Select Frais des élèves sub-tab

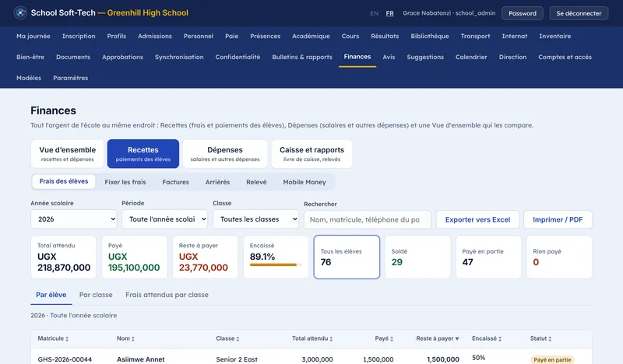pos(64,181)
